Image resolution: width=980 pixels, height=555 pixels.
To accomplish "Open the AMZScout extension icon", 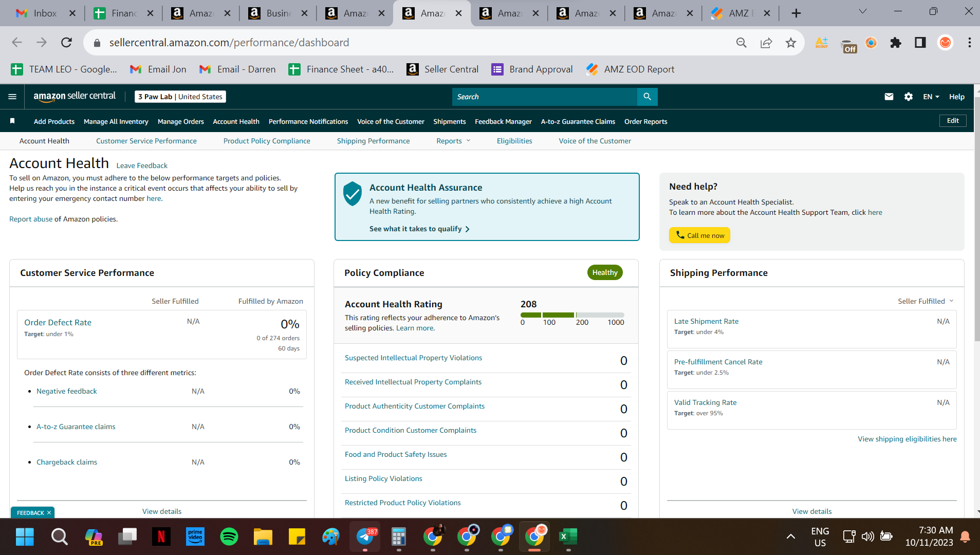I will pos(821,43).
